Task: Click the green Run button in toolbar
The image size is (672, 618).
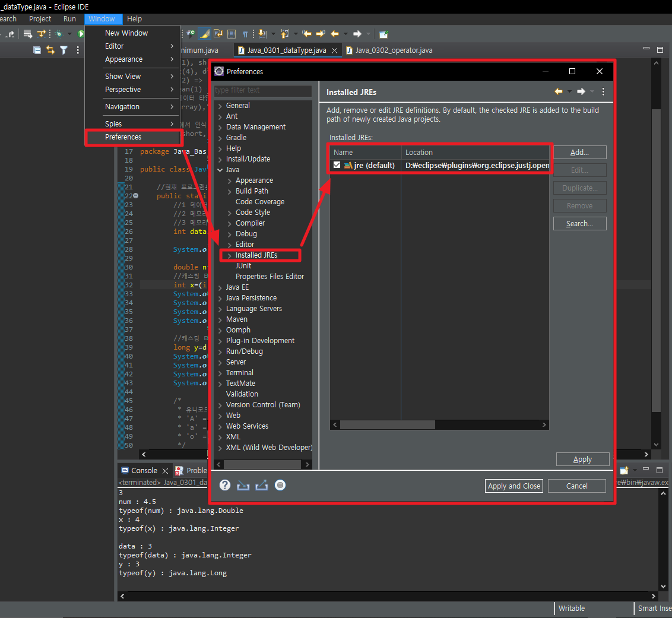Action: point(81,33)
